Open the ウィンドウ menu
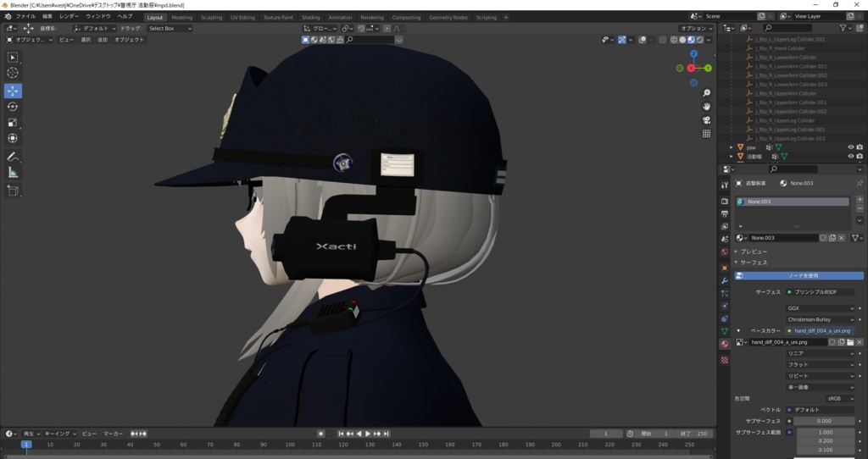This screenshot has width=868, height=459. click(x=98, y=17)
